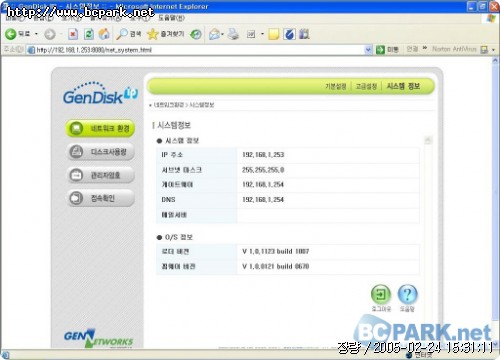This screenshot has width=500, height=360.
Task: Select 네트워크 환경 in the sidebar
Action: coord(100,128)
